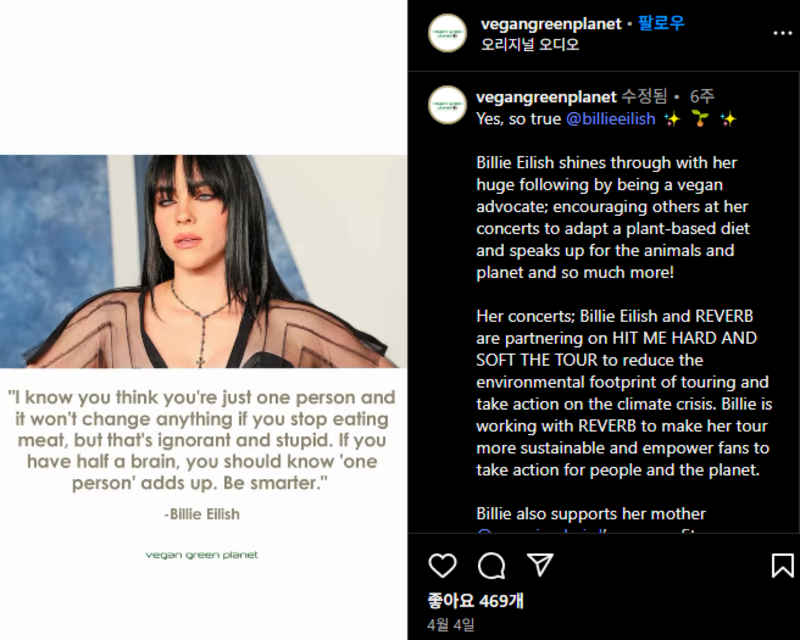The width and height of the screenshot is (800, 640).
Task: Share post with paper plane icon
Action: pyautogui.click(x=540, y=565)
